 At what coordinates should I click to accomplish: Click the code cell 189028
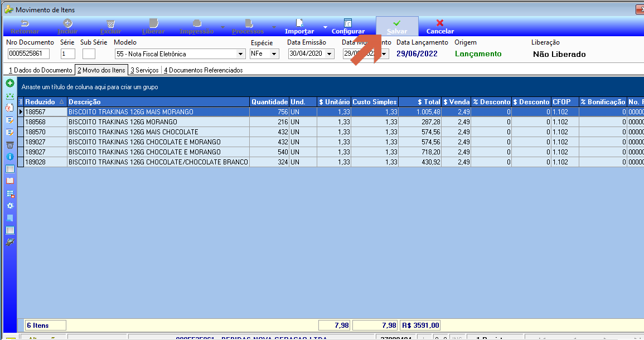45,162
